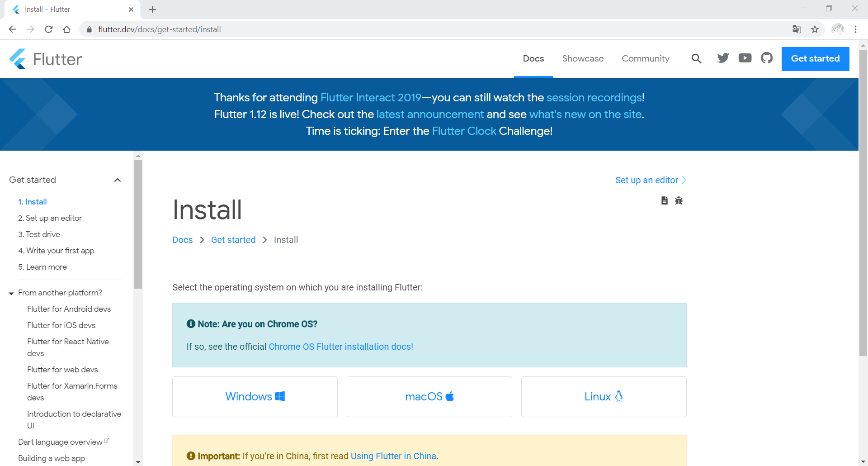
Task: Click the report issue bug icon
Action: pos(679,200)
